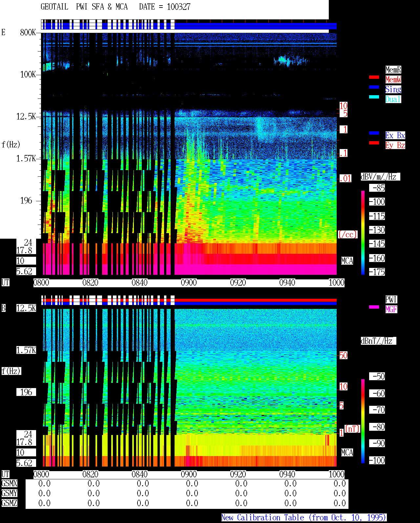This screenshot has width=420, height=523.
Task: Click the red 50 nT scale label
Action: click(343, 355)
